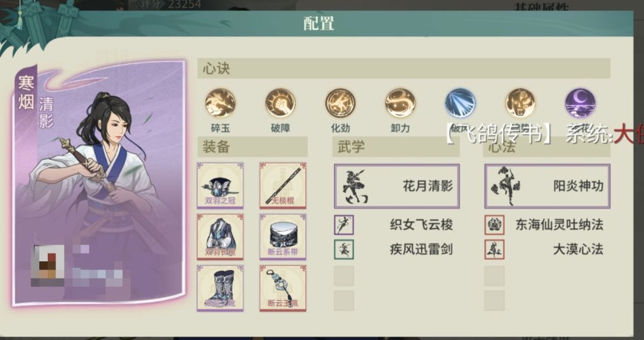Open the 断云系带 belt slot

(x=283, y=237)
